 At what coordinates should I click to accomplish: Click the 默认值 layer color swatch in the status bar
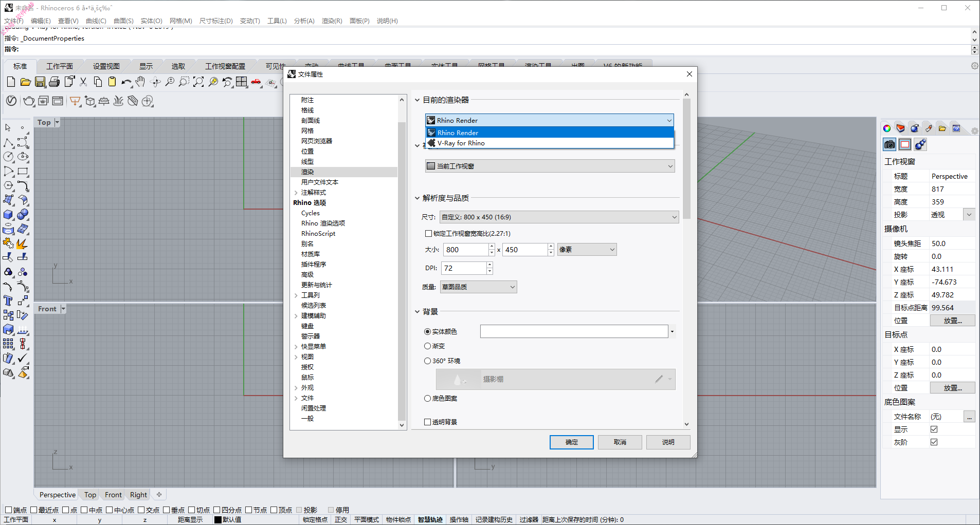(x=218, y=520)
